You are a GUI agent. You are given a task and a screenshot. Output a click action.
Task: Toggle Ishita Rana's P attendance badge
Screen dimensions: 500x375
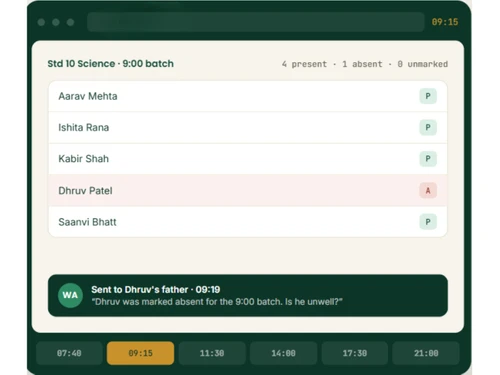(x=428, y=127)
